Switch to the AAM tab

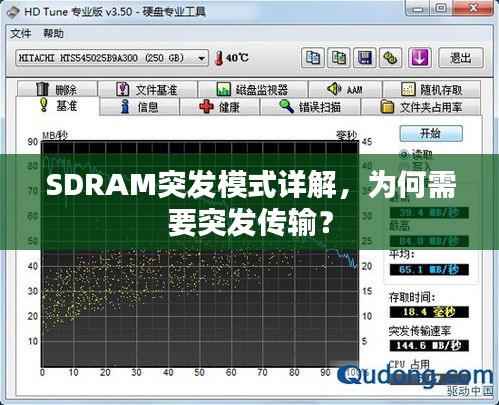[345, 89]
